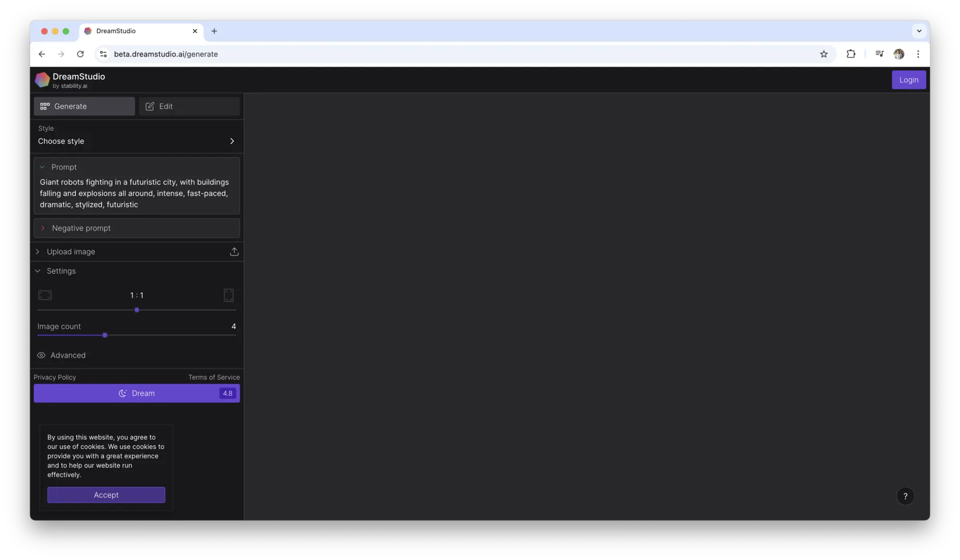Collapse the Settings section chevron
This screenshot has width=960, height=560.
(x=37, y=271)
